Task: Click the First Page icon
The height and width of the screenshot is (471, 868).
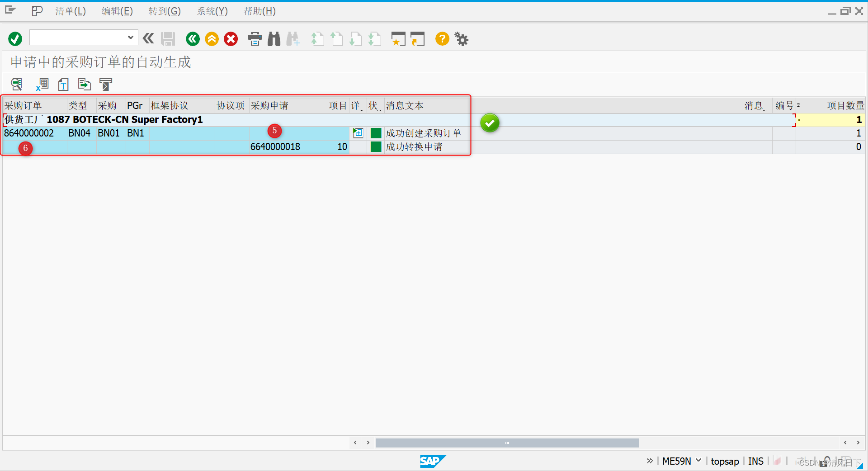Action: click(x=317, y=39)
